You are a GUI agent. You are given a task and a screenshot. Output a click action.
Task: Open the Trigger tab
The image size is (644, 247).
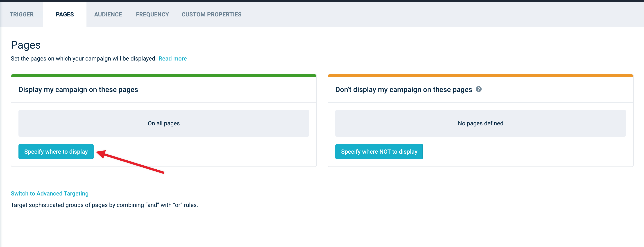(x=21, y=14)
